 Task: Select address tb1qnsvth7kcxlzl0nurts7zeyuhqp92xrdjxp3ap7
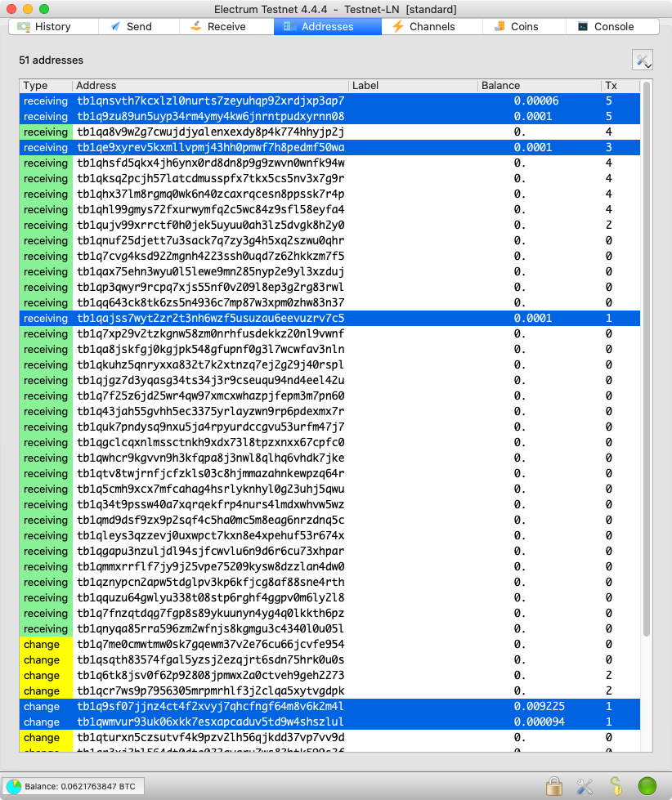tap(329, 101)
